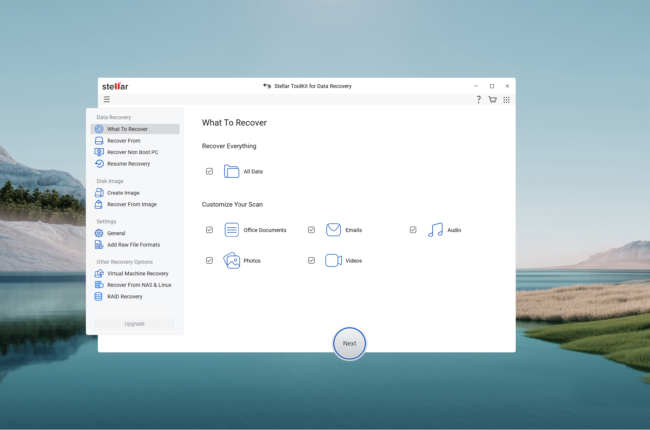This screenshot has width=650, height=430.
Task: Click the Videos camera icon
Action: (x=333, y=260)
